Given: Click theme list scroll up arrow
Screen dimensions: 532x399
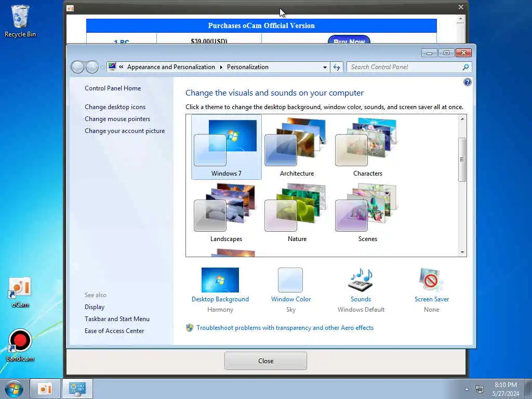Looking at the screenshot, I should click(x=462, y=119).
